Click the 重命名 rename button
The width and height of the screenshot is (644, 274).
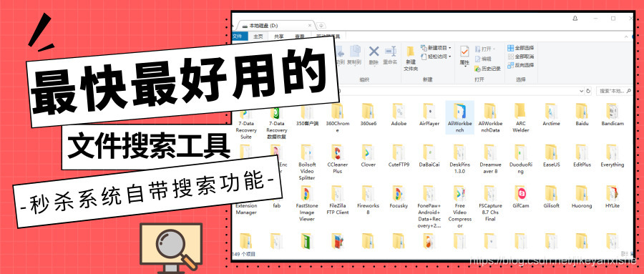390,55
